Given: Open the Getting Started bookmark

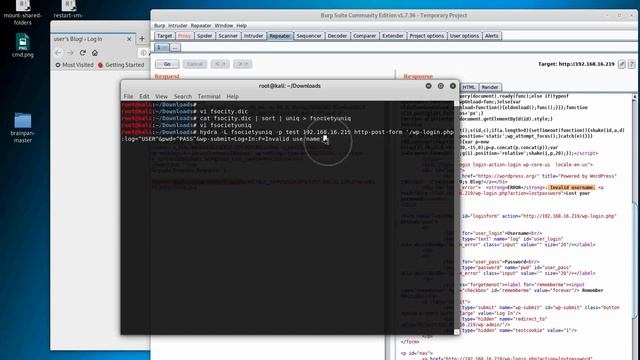Looking at the screenshot, I should [x=121, y=65].
